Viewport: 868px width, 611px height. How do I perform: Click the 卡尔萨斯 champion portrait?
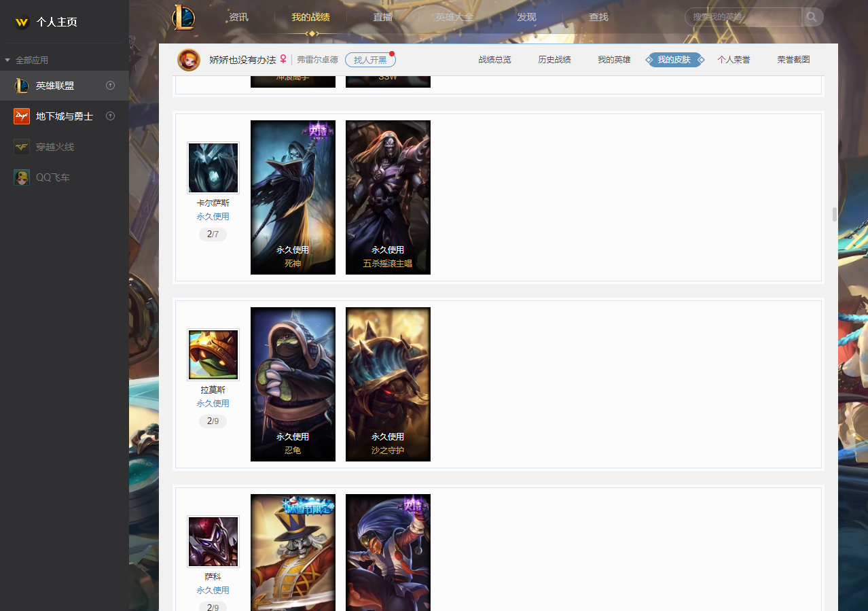pyautogui.click(x=213, y=168)
